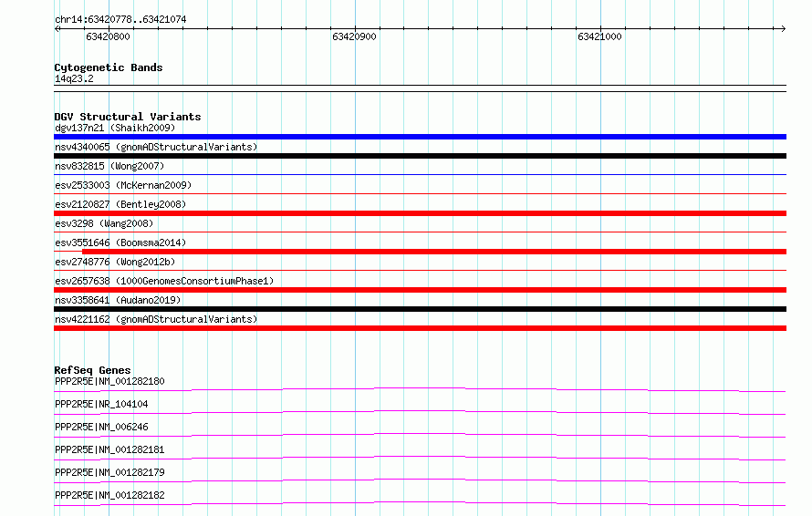Click the black nsv3358641 variant bar
This screenshot has width=812, height=516.
click(420, 309)
